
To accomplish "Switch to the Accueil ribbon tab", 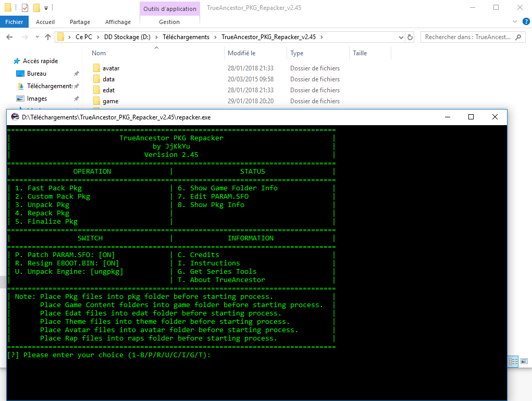I will [x=45, y=22].
